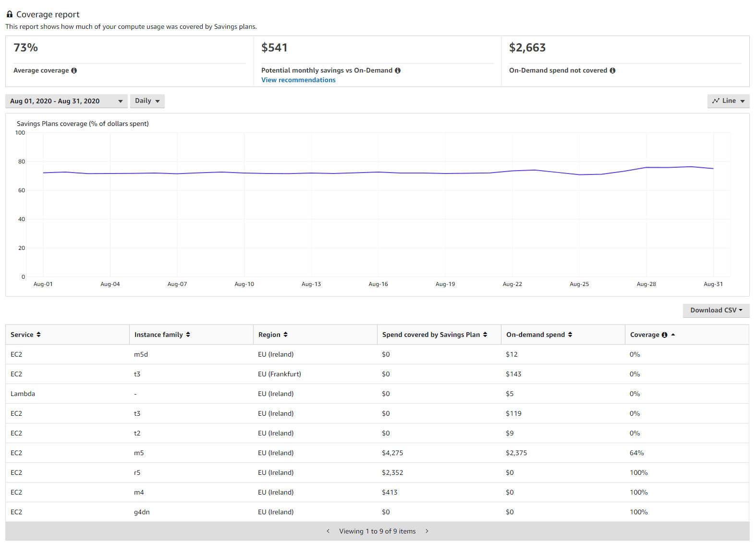Screen dimensions: 756x546
Task: Open the Line chart type dropdown
Action: 728,101
